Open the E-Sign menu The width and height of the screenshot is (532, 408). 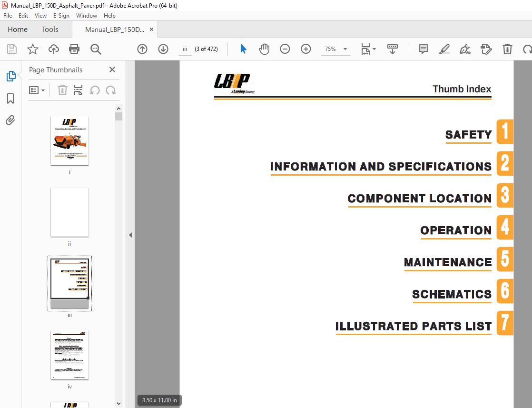[x=61, y=16]
